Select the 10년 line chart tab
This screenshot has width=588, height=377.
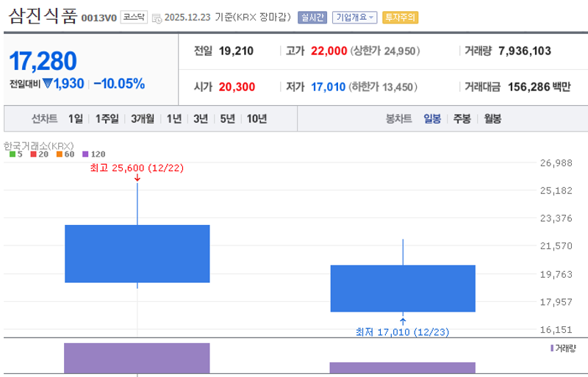tap(257, 119)
